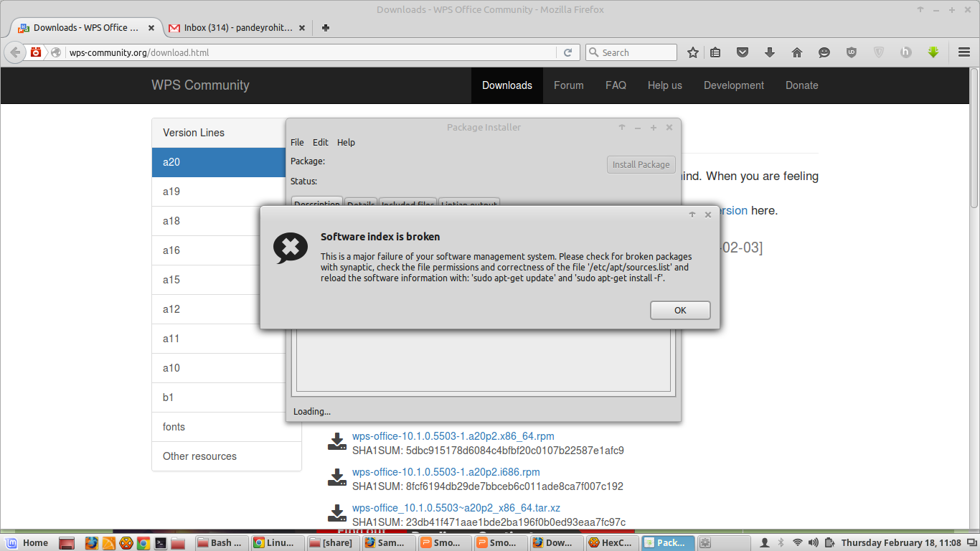Go to Help us page
This screenshot has height=551, width=980.
(665, 85)
